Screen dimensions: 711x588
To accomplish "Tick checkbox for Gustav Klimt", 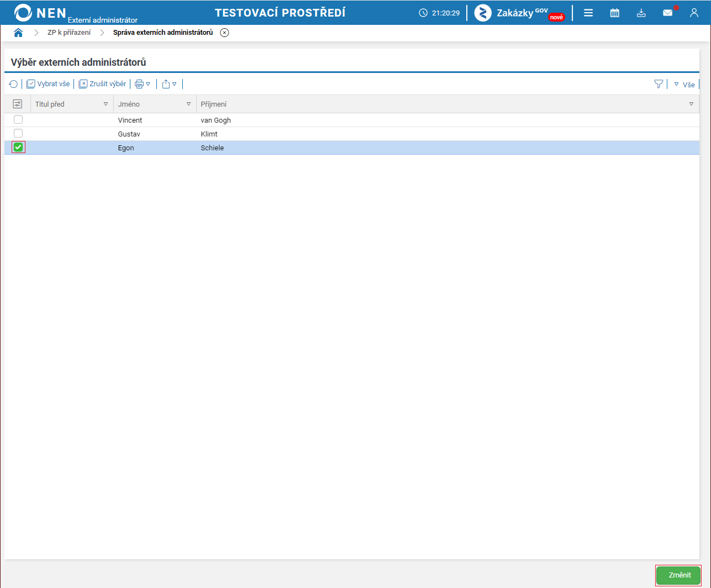I will [18, 133].
